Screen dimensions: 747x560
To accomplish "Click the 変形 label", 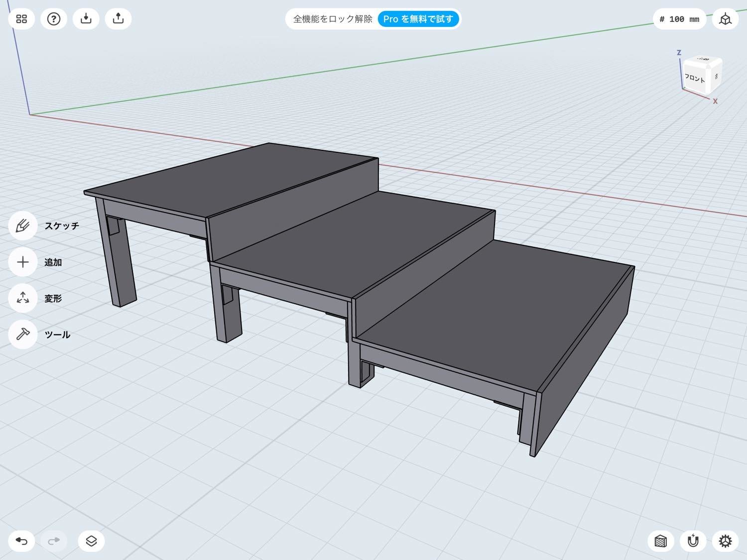I will coord(53,298).
